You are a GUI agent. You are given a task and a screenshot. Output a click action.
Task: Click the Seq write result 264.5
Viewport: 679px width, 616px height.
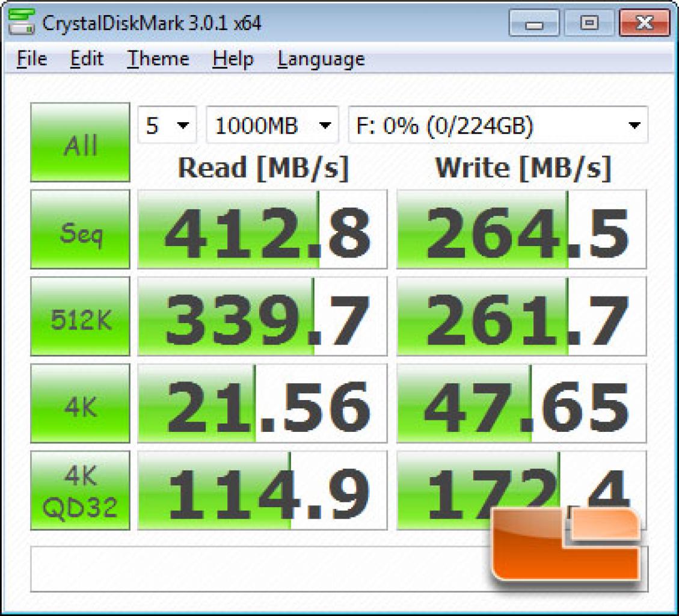tap(521, 229)
